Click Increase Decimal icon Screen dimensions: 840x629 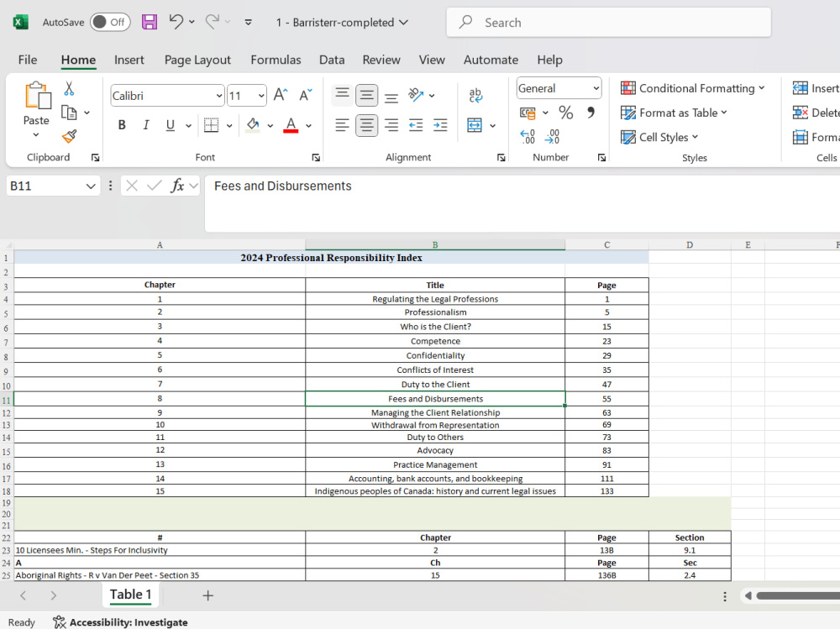point(528,137)
